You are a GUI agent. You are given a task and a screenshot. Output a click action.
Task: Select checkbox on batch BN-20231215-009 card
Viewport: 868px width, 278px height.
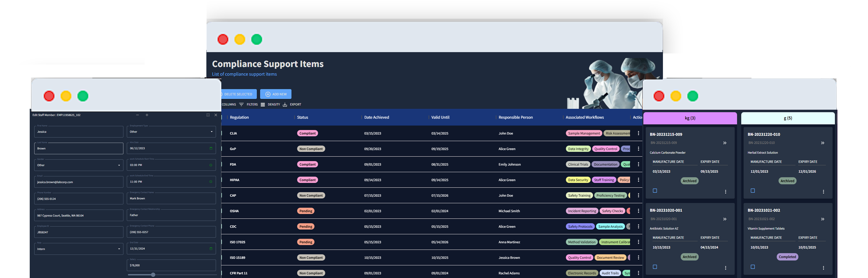click(x=655, y=191)
